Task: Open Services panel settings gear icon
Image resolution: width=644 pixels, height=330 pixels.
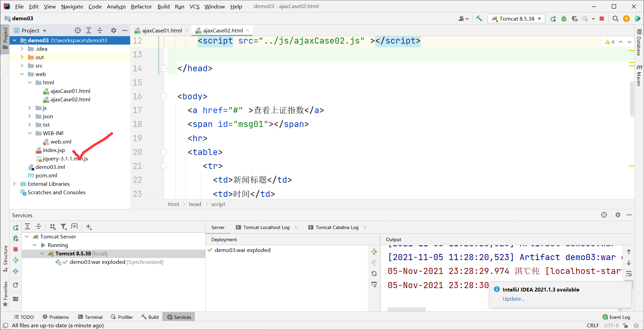Action: point(618,215)
